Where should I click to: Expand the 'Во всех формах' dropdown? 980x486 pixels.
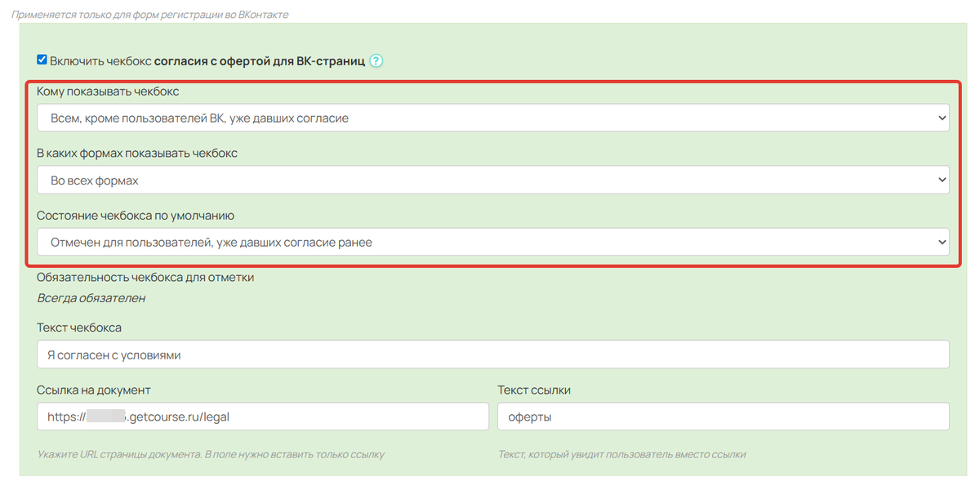tap(492, 180)
